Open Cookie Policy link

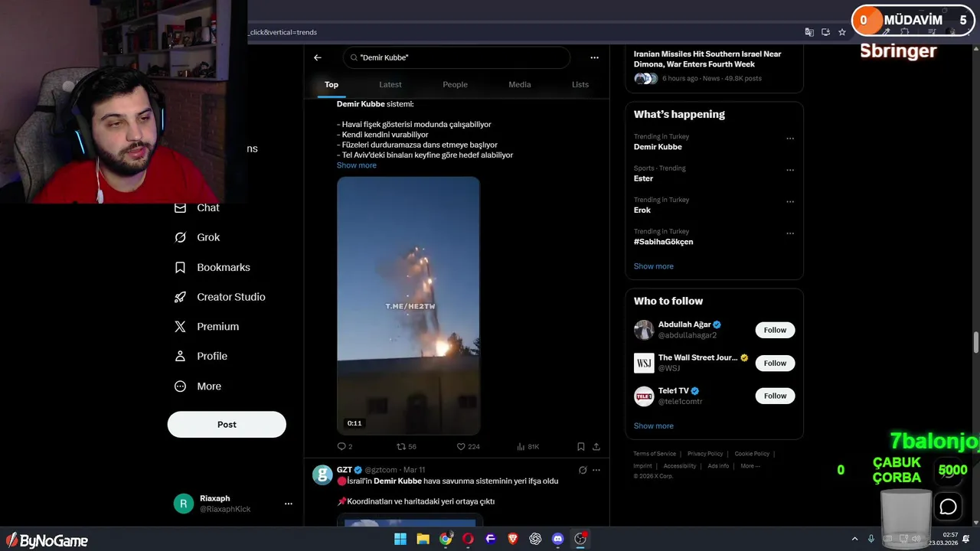752,454
